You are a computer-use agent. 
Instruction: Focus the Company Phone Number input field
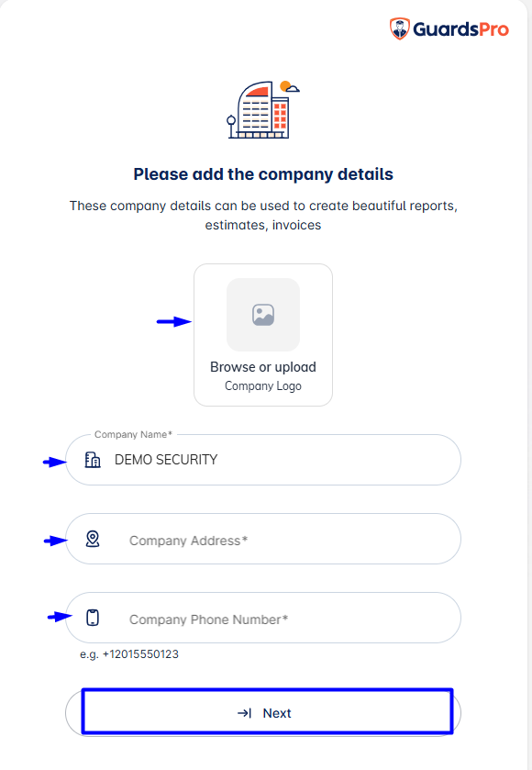coord(263,618)
